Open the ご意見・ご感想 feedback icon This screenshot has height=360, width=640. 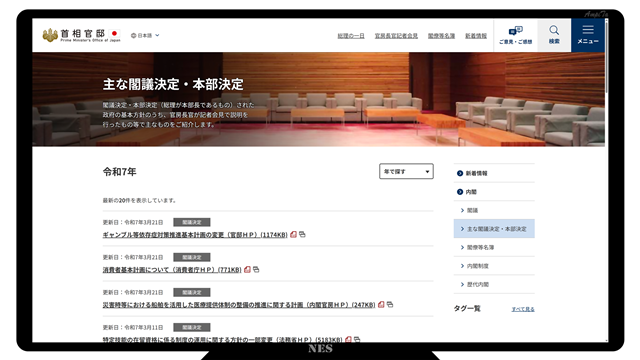[x=516, y=35]
